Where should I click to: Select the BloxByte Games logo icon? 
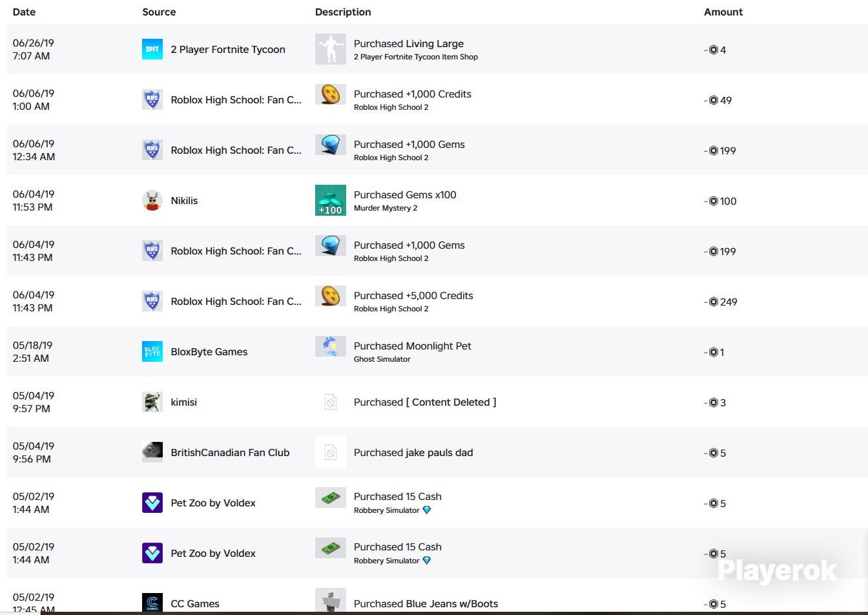[152, 351]
